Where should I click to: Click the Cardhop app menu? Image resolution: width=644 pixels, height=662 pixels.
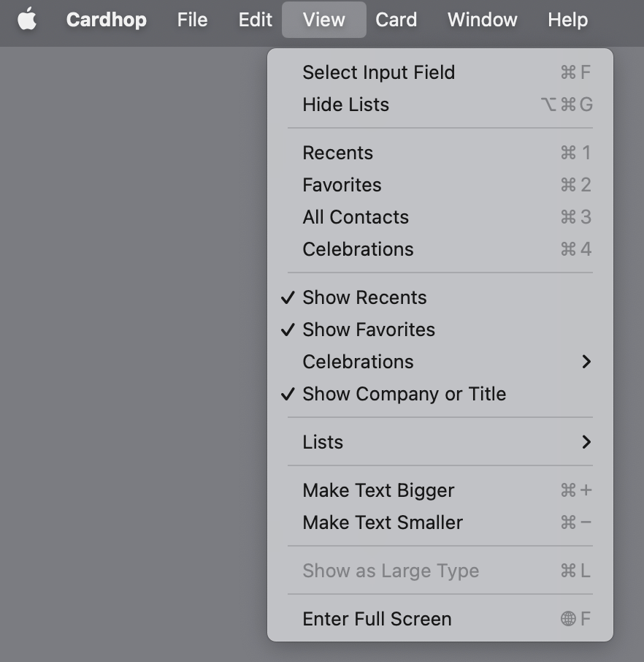coord(107,20)
